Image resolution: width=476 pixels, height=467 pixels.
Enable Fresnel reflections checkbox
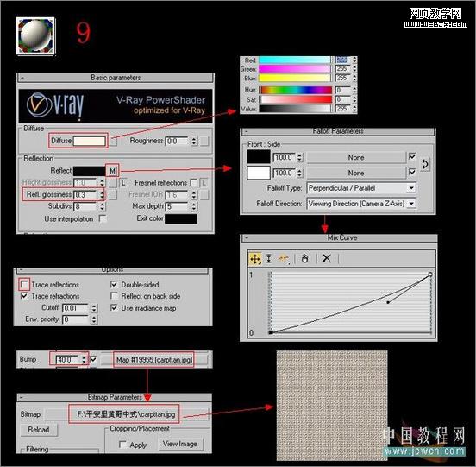coord(193,182)
